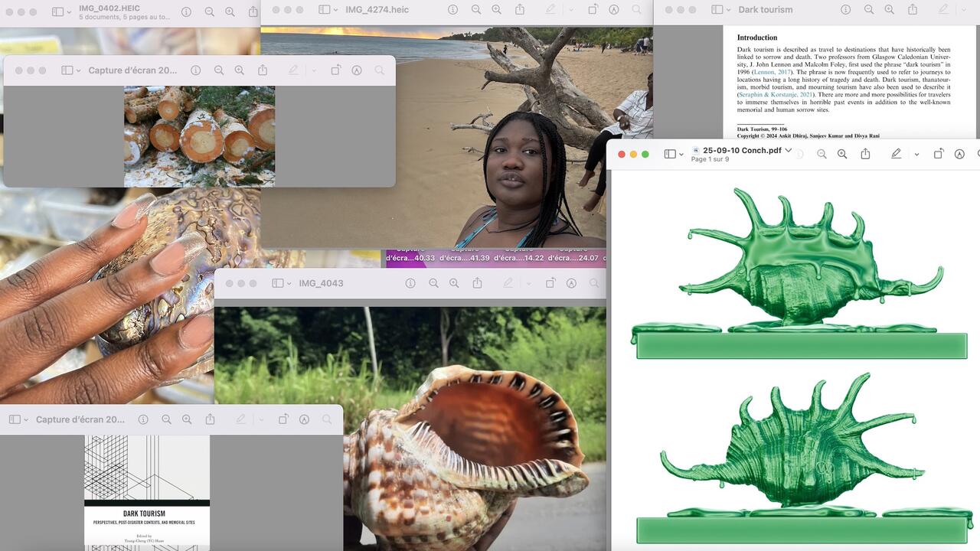Open the info inspector in the Dark tourism window
This screenshot has height=551, width=980.
[846, 10]
